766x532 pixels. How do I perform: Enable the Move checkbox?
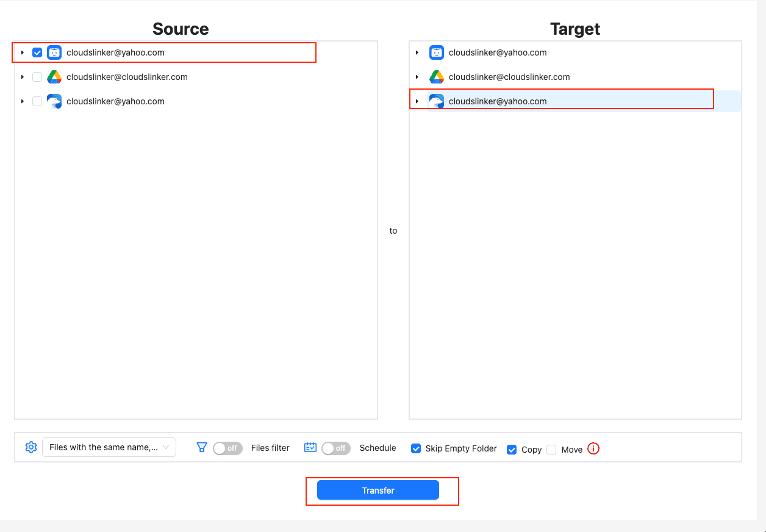click(x=551, y=450)
